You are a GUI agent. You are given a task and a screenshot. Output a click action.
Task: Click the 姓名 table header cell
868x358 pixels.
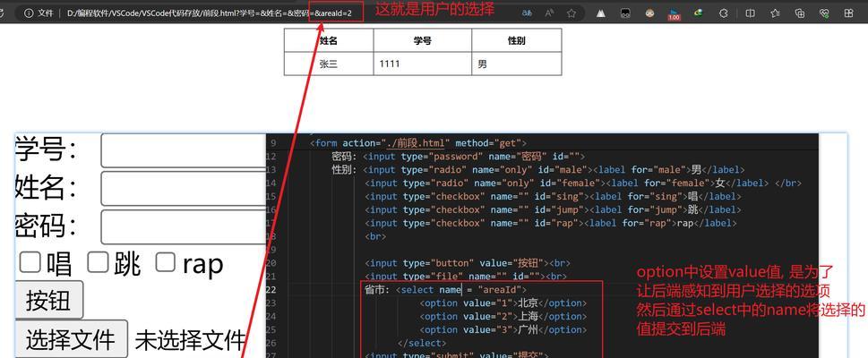pos(329,40)
